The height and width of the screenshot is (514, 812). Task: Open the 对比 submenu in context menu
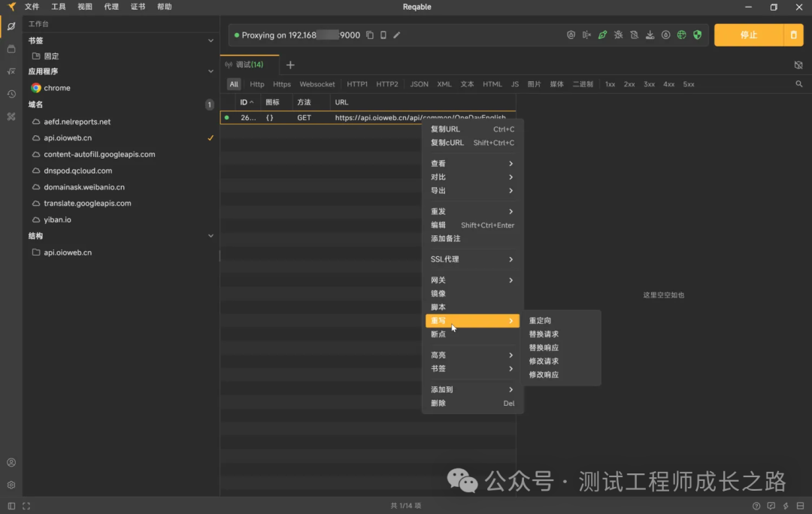pos(472,177)
